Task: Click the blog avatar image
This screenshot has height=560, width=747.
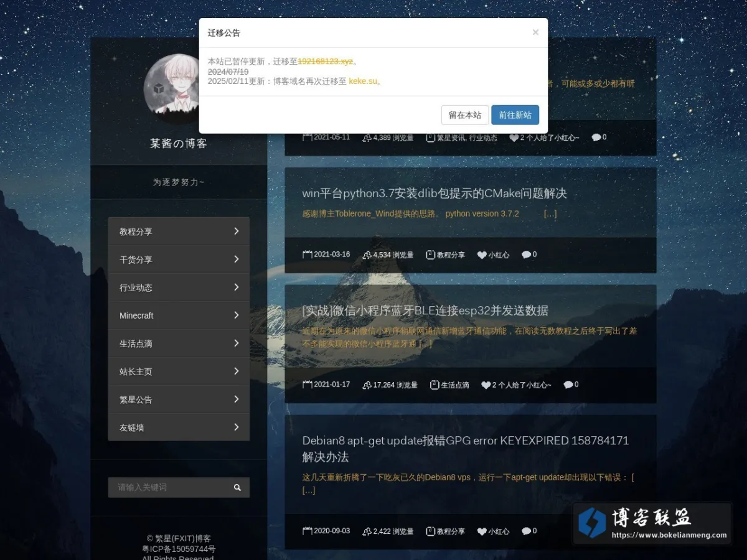Action: tap(178, 88)
